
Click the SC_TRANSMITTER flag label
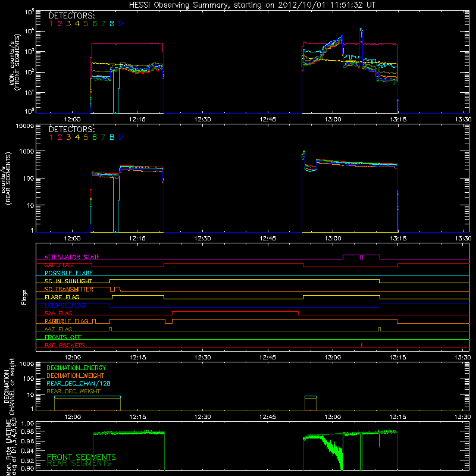pyautogui.click(x=68, y=289)
